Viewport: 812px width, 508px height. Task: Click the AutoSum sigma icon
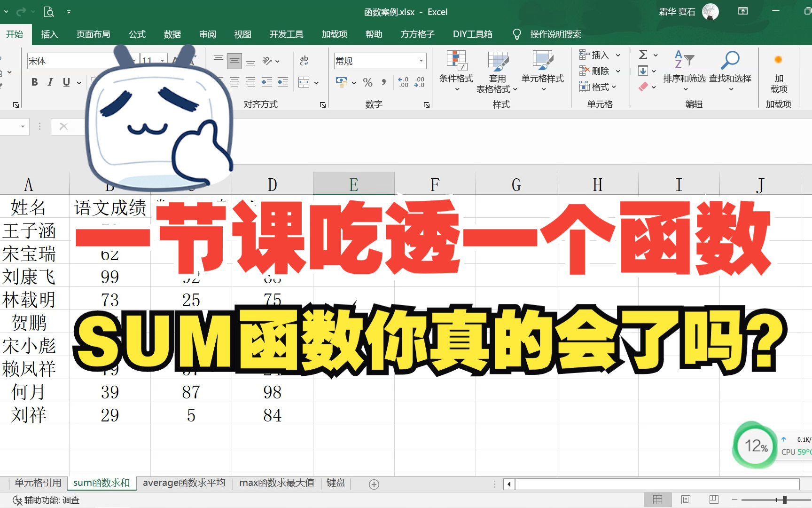643,55
